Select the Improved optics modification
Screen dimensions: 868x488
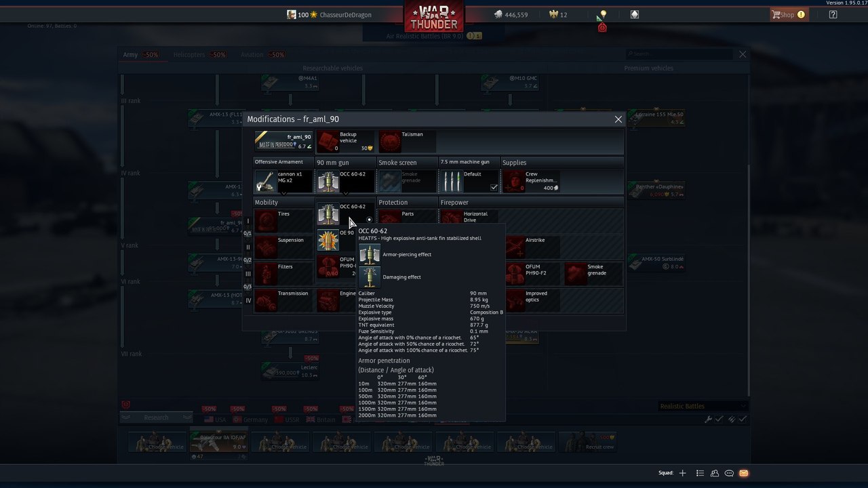(x=532, y=300)
